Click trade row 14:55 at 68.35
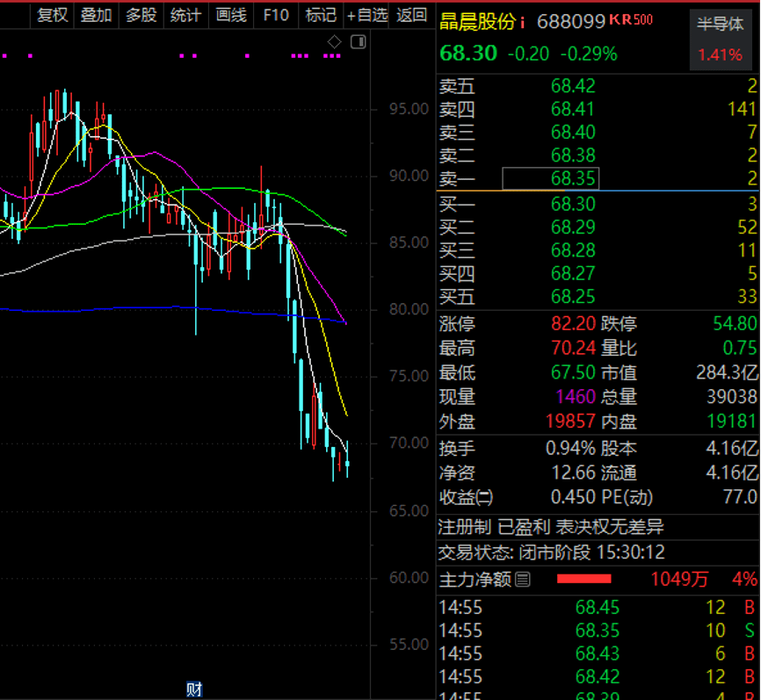The image size is (761, 700). click(x=598, y=631)
